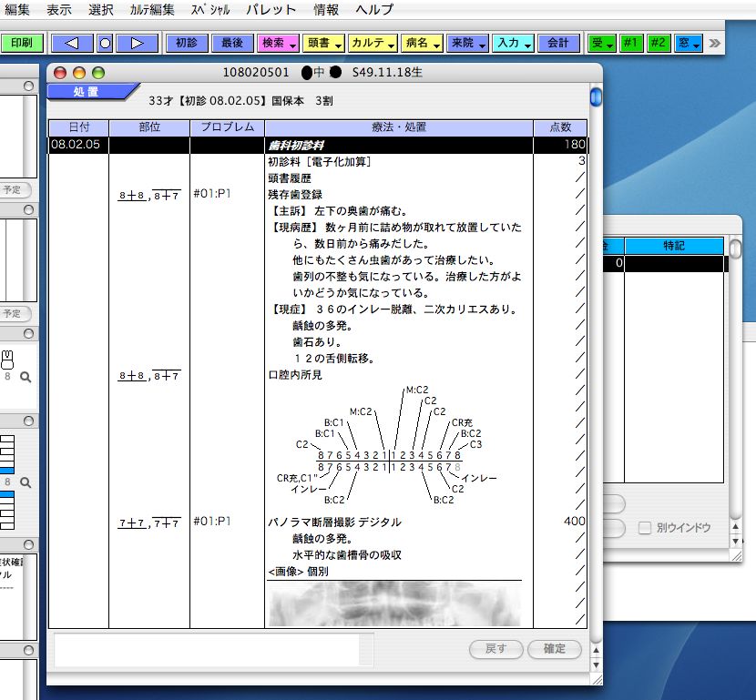Click the green #1 toolbar button
Screen dimensions: 756x700
tap(630, 43)
